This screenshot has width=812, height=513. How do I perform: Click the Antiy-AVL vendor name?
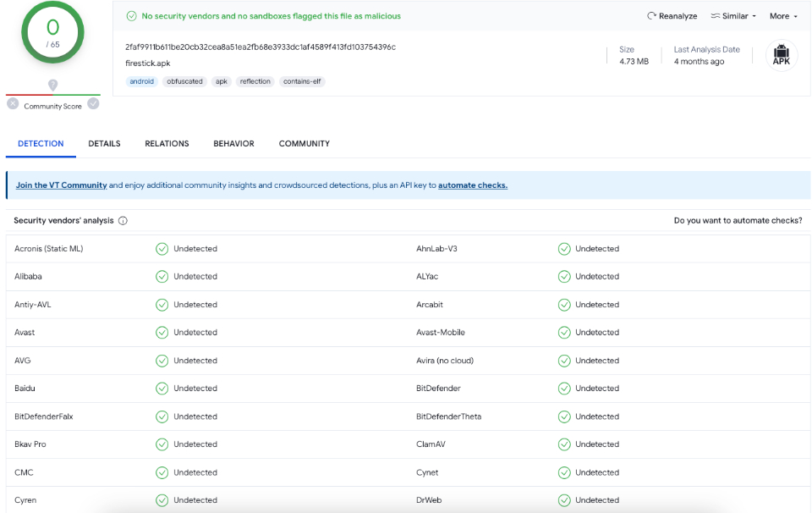33,305
